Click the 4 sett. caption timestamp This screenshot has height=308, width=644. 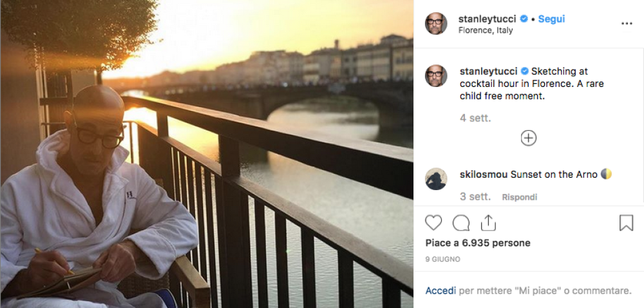pos(475,118)
